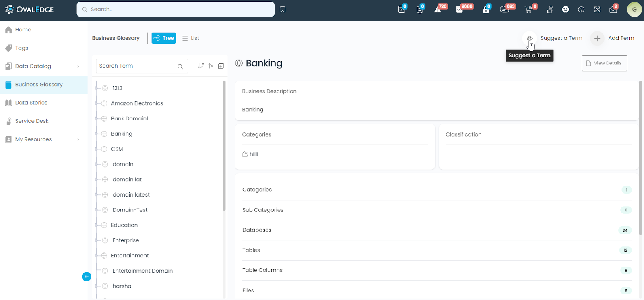The width and height of the screenshot is (644, 300).
Task: Focus the global Search box
Action: point(175,9)
